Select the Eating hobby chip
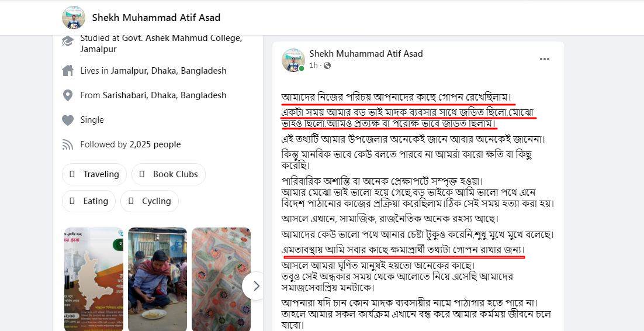Screen dimensions: 644x331 [x=89, y=201]
